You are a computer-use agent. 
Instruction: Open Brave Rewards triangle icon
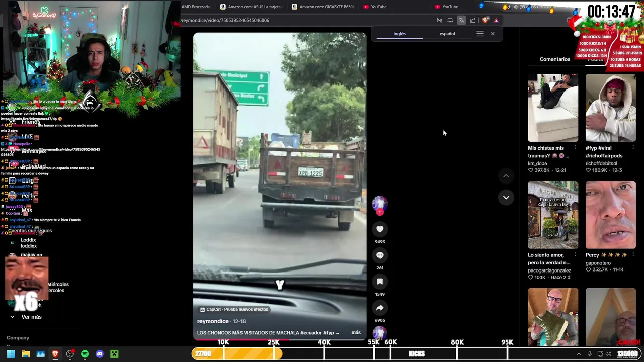(x=496, y=20)
